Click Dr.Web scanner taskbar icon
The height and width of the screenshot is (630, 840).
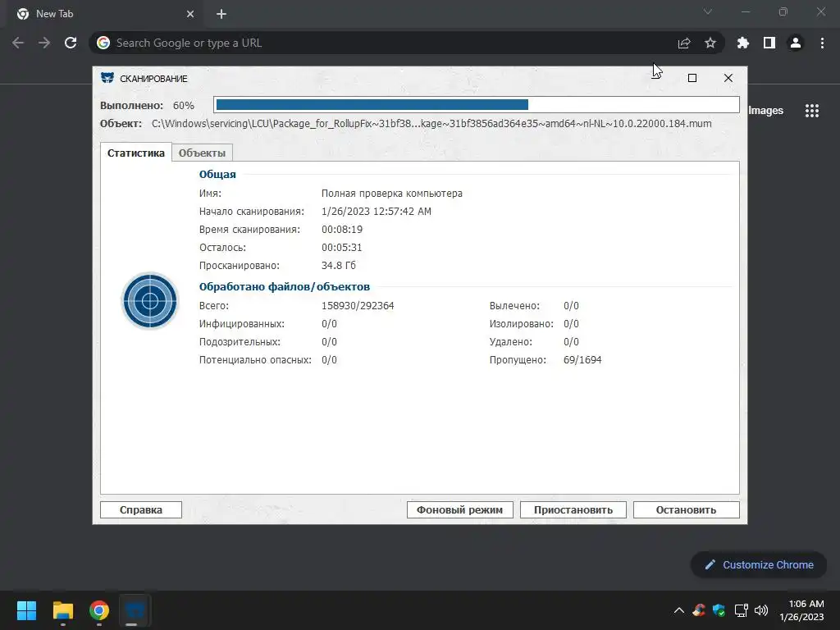135,610
